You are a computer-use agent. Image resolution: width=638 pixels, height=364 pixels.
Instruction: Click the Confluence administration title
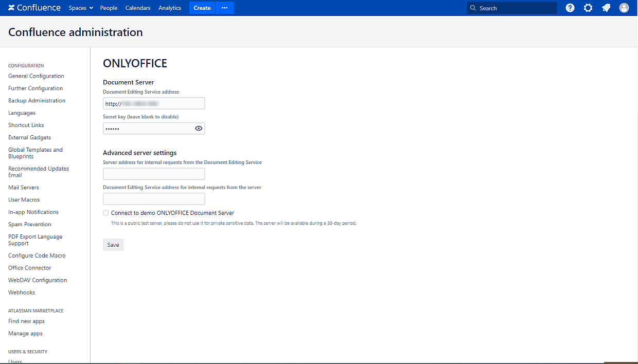76,32
